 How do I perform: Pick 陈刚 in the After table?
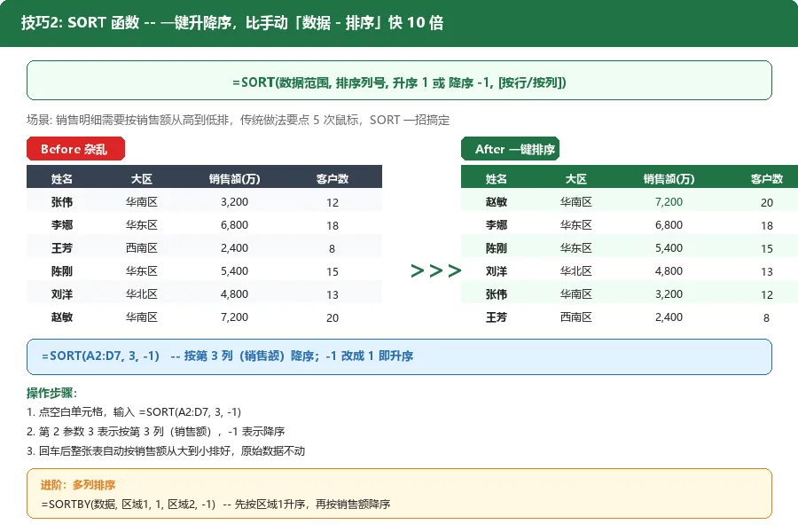pos(497,248)
